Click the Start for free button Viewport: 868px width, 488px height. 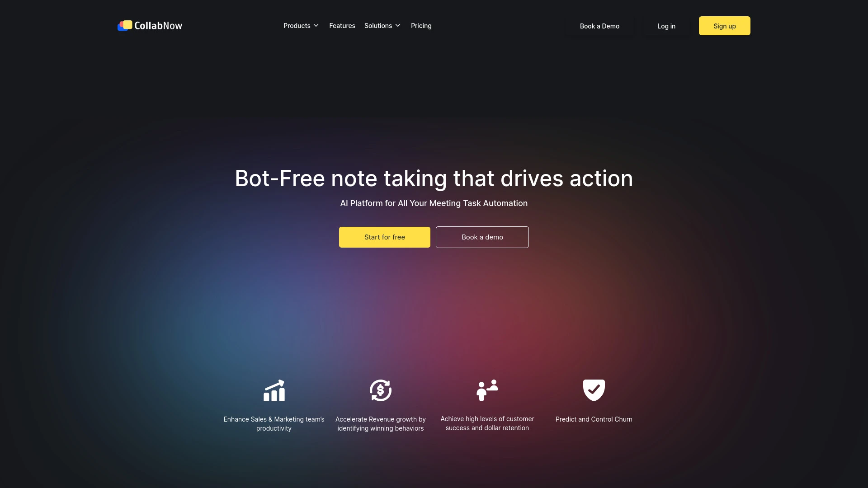pos(385,237)
